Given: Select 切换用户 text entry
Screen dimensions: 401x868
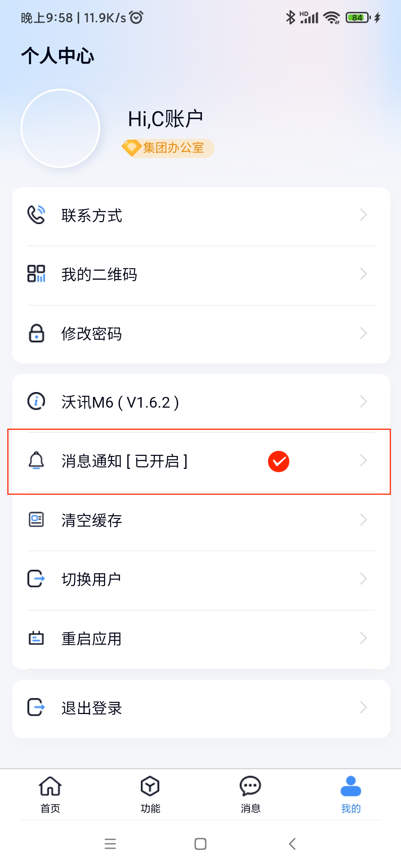Looking at the screenshot, I should coord(91,579).
